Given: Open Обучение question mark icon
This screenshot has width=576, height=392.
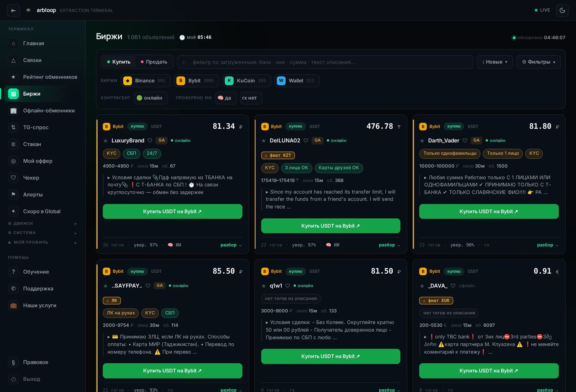Looking at the screenshot, I should coord(13,272).
